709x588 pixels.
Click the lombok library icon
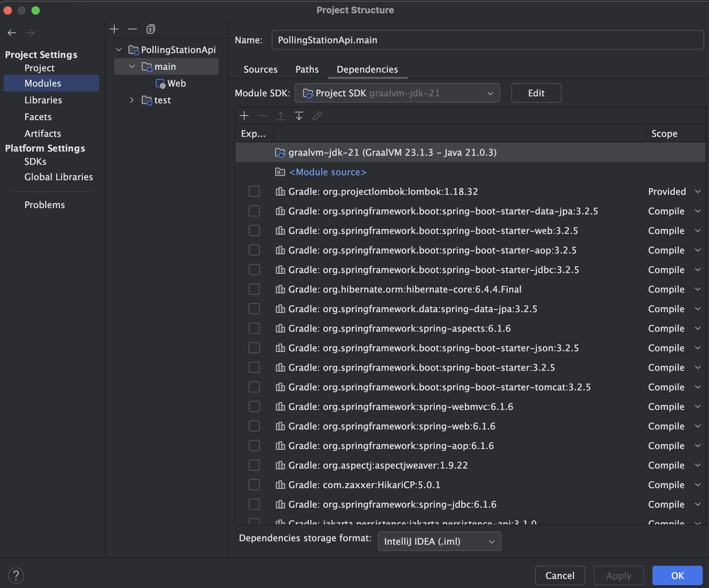point(280,192)
